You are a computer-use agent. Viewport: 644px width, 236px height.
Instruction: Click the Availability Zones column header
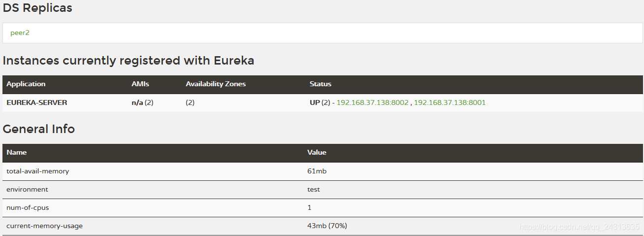click(x=216, y=84)
